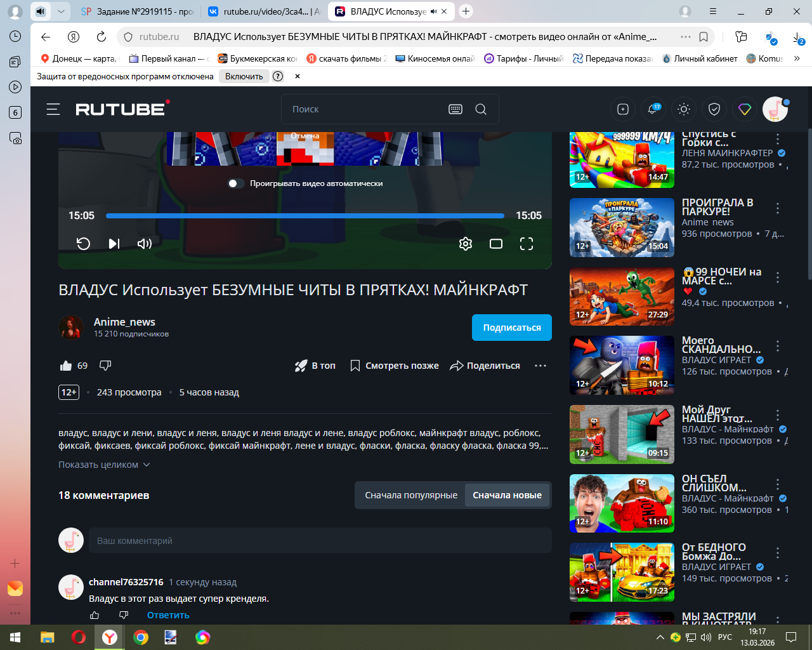Image resolution: width=812 pixels, height=650 pixels.
Task: Open the RUTUBE hamburger menu
Action: pyautogui.click(x=53, y=109)
